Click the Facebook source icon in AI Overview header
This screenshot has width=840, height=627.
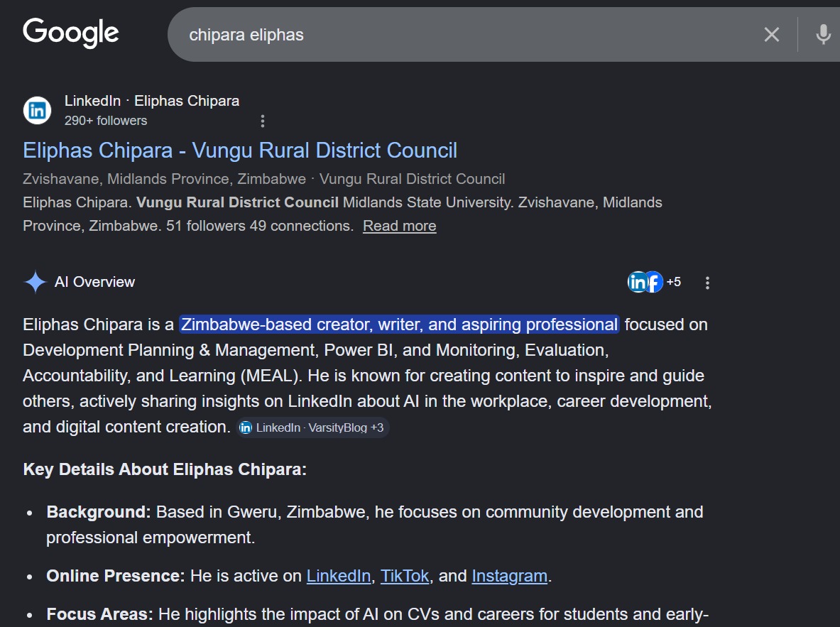tap(654, 282)
